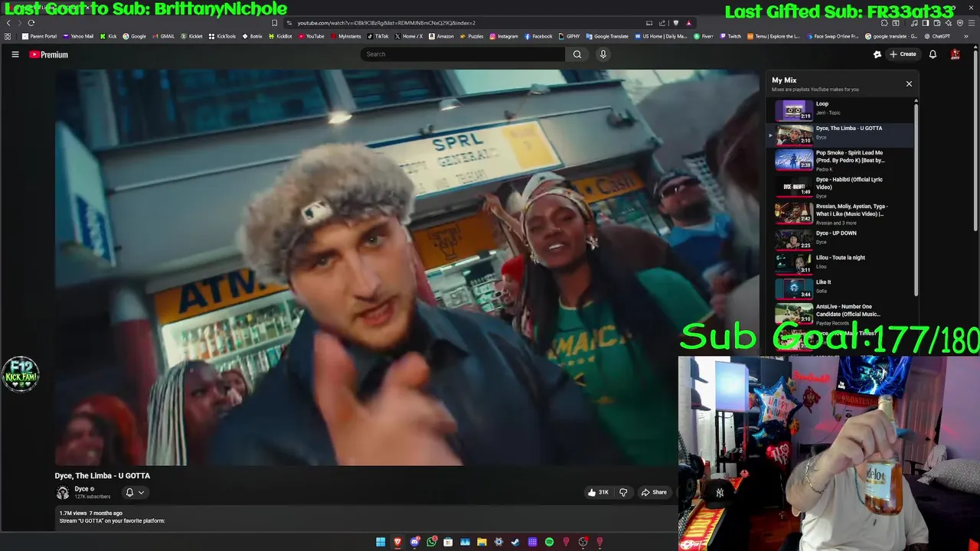
Task: Go to YouTube Premium home logo
Action: (x=48, y=54)
